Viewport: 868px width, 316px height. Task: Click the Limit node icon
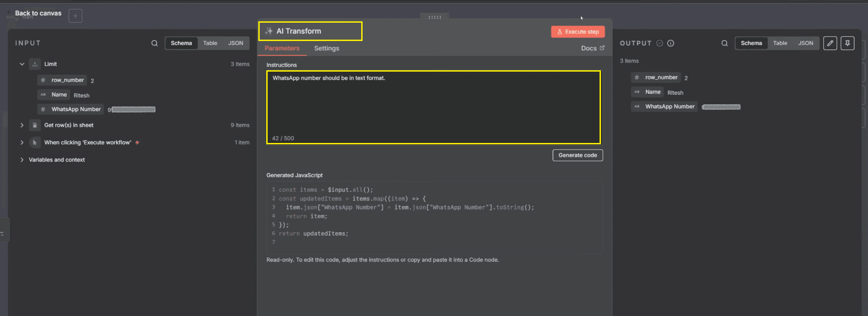tap(35, 64)
